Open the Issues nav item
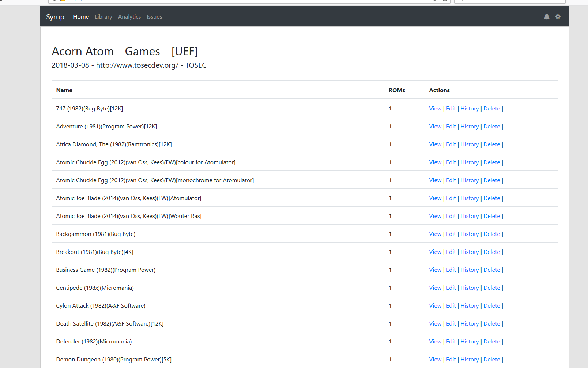The width and height of the screenshot is (588, 368). pyautogui.click(x=154, y=17)
